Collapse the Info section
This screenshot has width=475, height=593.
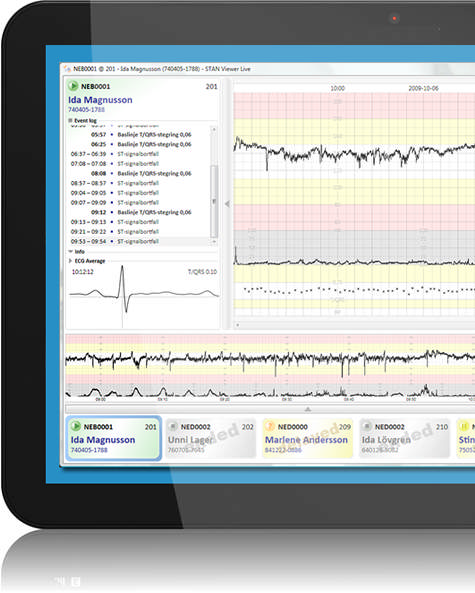[x=70, y=251]
